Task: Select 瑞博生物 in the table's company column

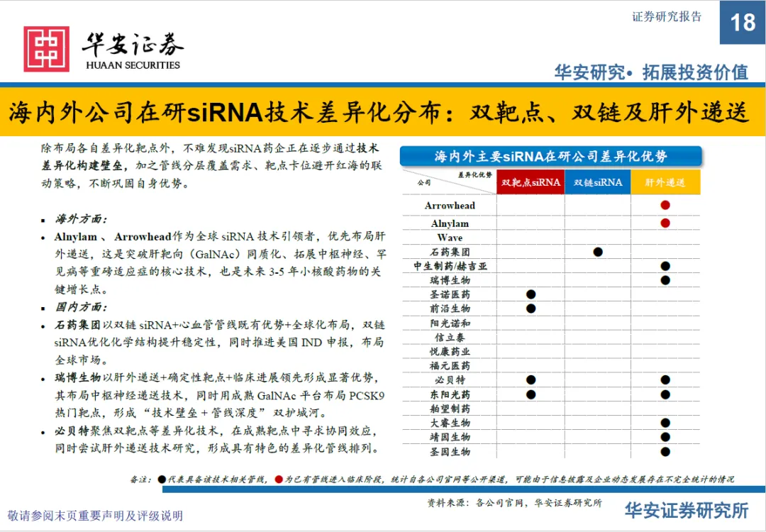Action: [x=450, y=280]
